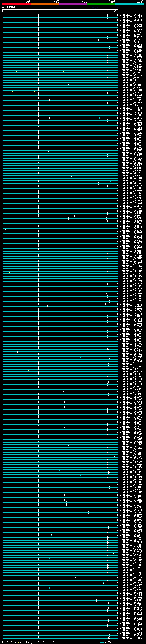
Task: Choose sequence label UniRef100_B0R189
Action: (131, 487)
